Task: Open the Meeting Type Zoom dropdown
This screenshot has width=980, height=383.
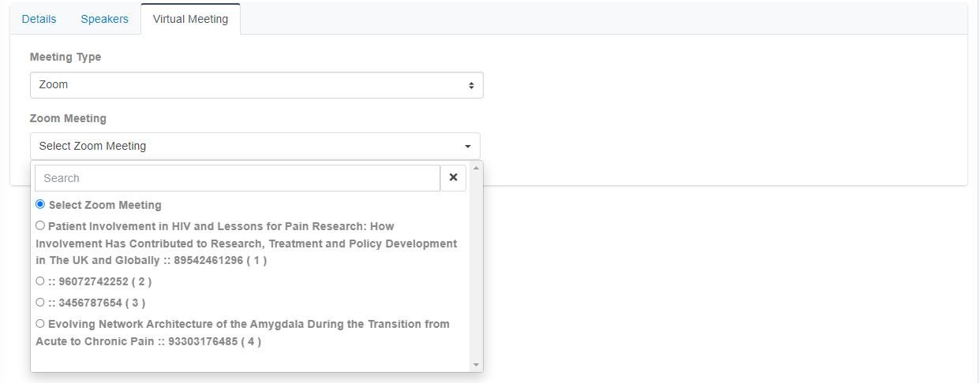Action: (256, 85)
